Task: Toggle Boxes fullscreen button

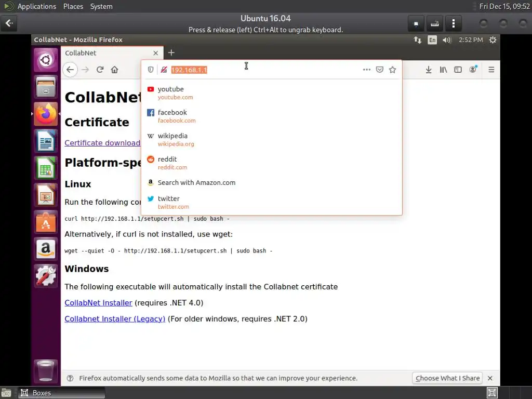Action: (x=416, y=23)
